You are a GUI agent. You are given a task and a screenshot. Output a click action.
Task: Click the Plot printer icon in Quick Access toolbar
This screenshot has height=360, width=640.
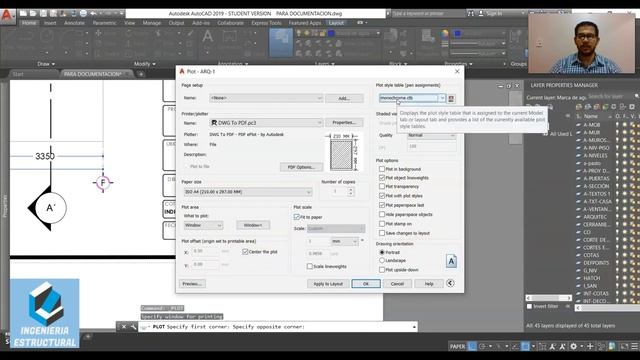pyautogui.click(x=83, y=13)
